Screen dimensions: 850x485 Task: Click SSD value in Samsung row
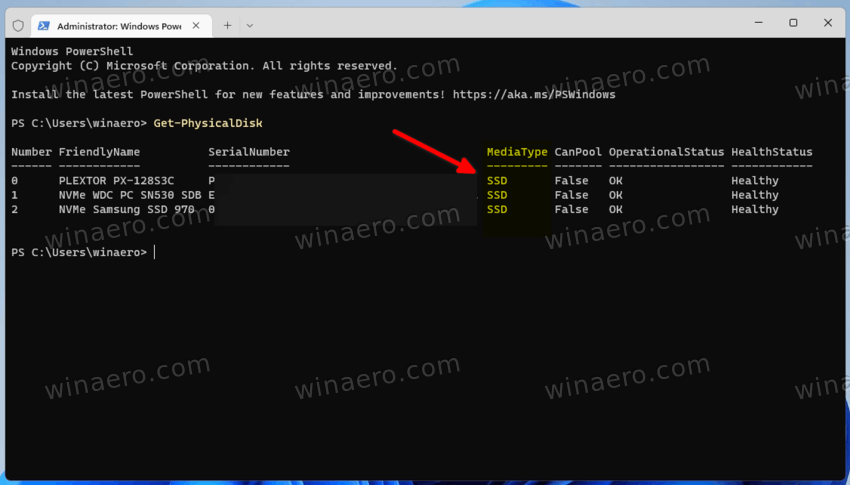(x=497, y=209)
